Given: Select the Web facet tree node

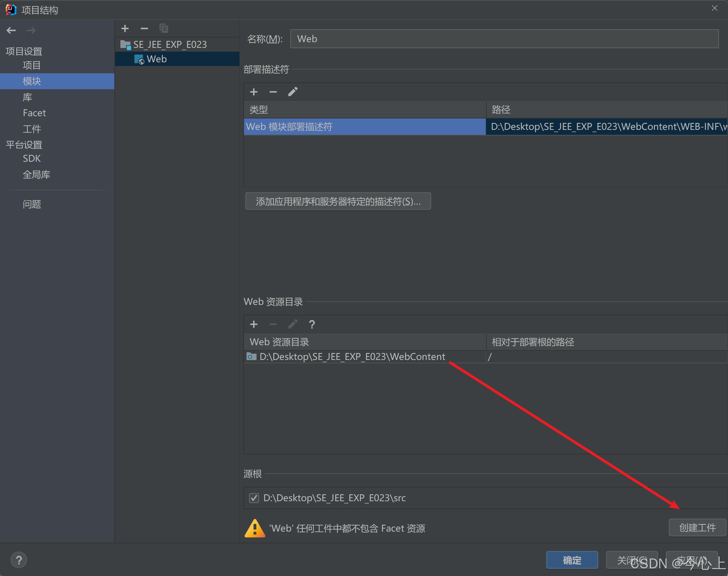Looking at the screenshot, I should click(x=177, y=59).
